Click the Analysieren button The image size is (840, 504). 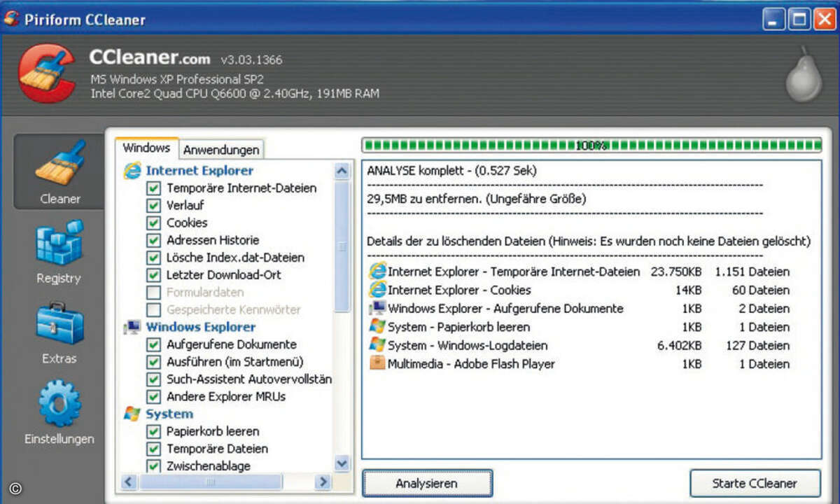click(x=426, y=483)
